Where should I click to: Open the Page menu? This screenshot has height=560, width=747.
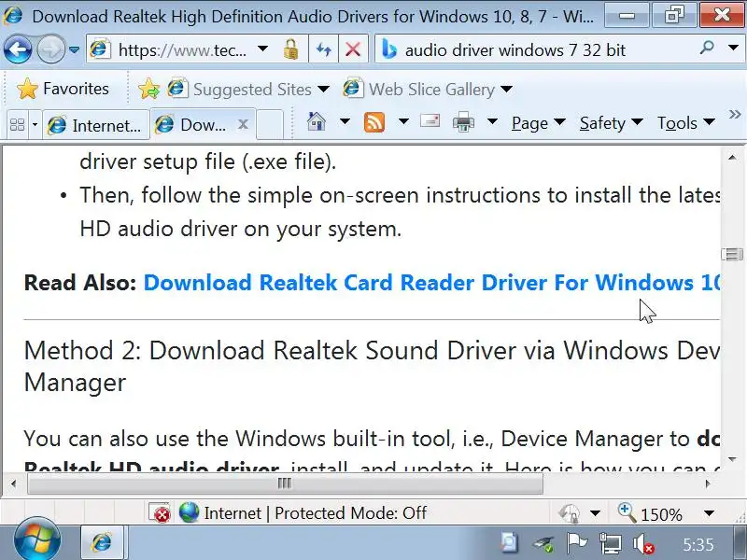click(538, 123)
